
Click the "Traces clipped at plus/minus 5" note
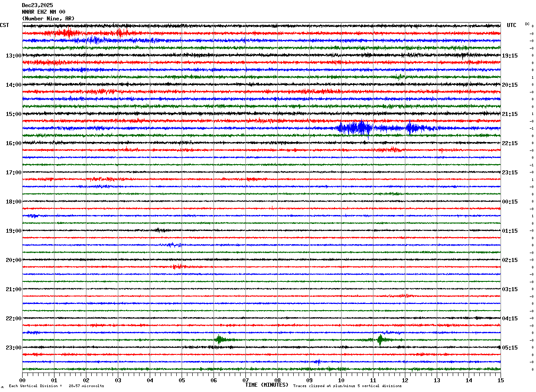(x=347, y=386)
